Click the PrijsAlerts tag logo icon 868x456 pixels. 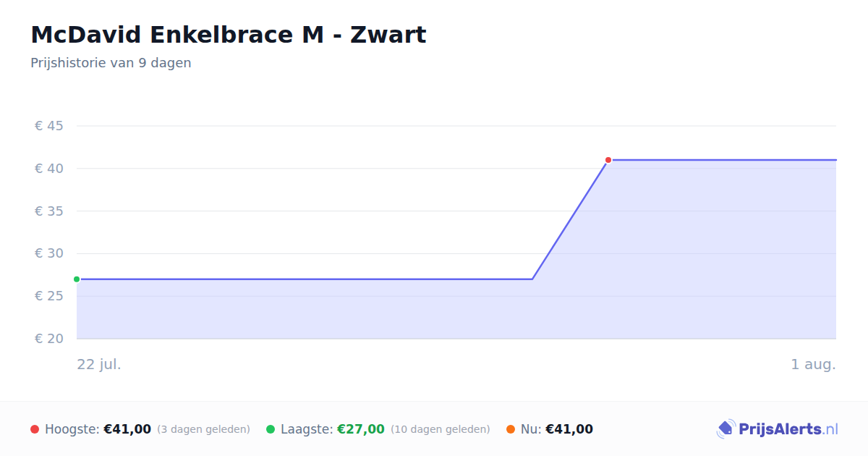click(x=726, y=429)
